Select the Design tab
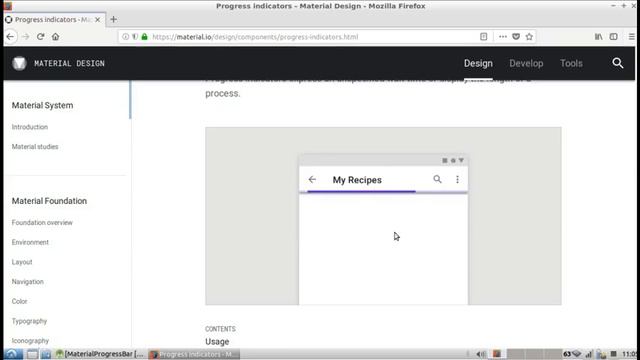Screen dimensions: 640x360 (478, 63)
